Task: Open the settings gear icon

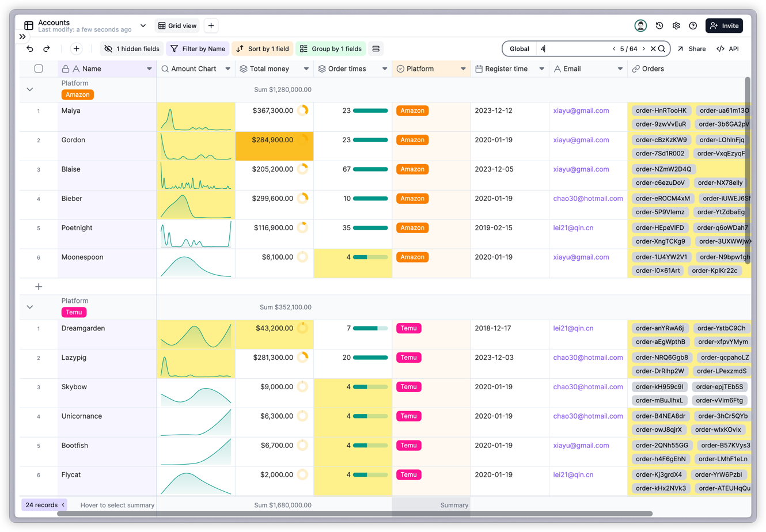Action: point(676,25)
